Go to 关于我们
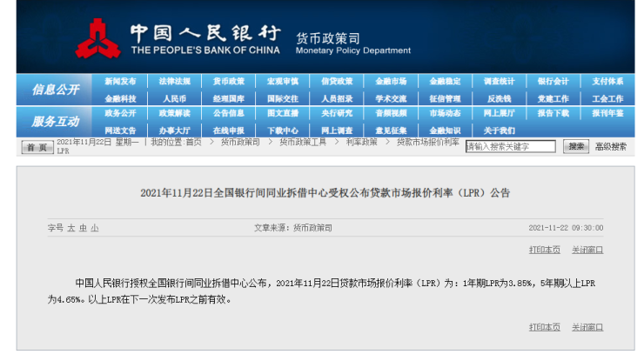The width and height of the screenshot is (644, 361). coord(499,130)
